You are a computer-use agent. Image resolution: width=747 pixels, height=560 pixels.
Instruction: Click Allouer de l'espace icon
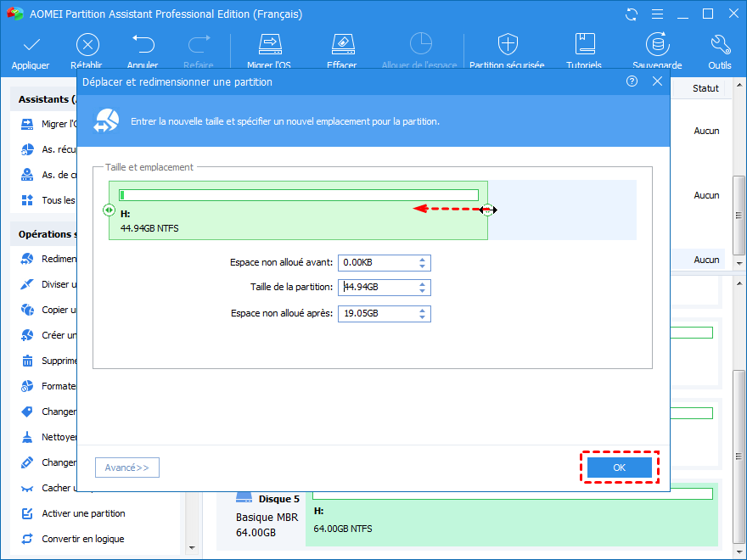(421, 44)
